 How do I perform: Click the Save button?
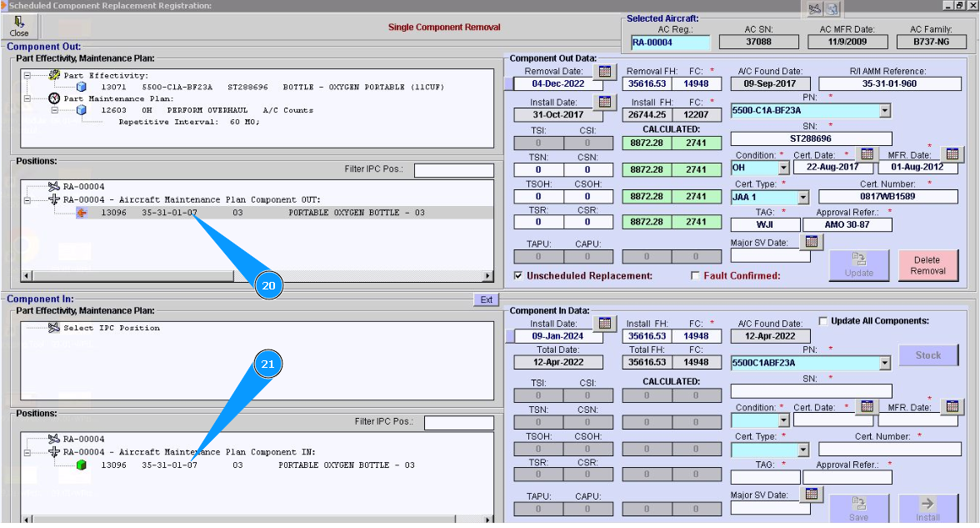click(858, 509)
